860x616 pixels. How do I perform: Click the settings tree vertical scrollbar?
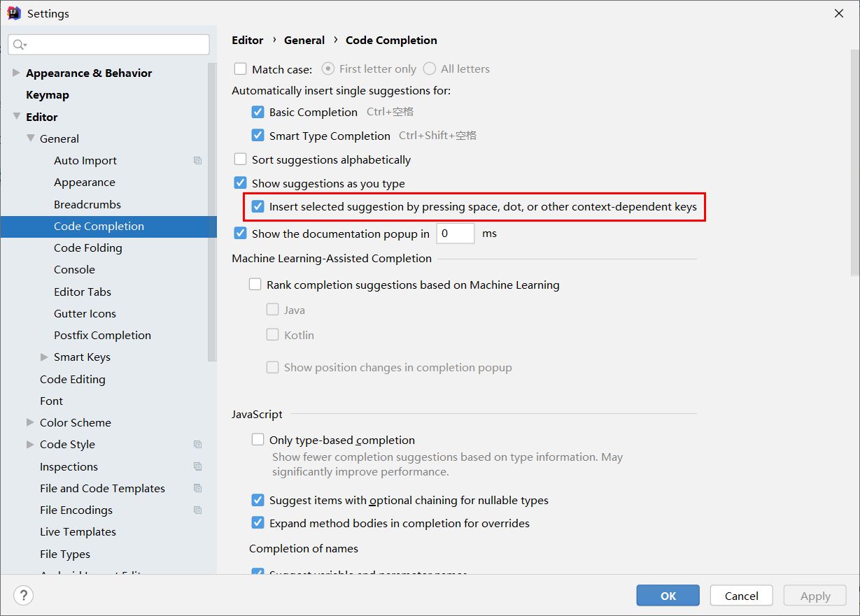213,211
